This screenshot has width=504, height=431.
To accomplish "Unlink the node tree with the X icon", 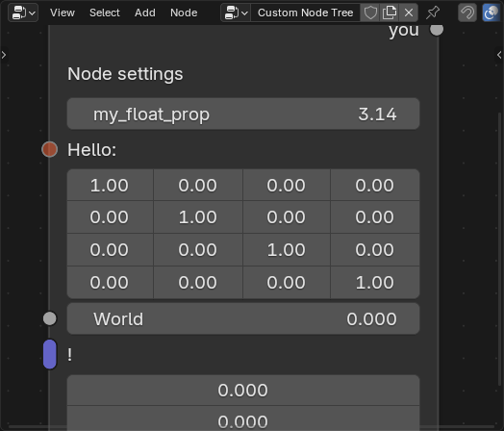I will coord(409,13).
